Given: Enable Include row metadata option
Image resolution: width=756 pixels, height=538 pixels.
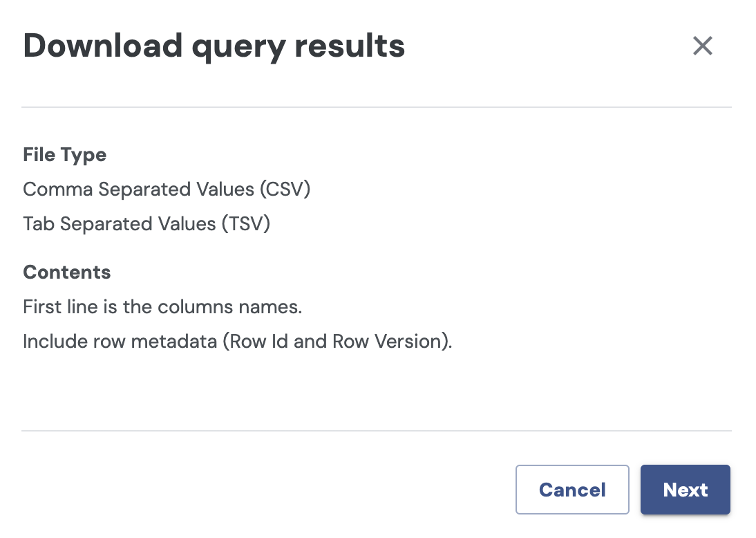Looking at the screenshot, I should [x=237, y=342].
